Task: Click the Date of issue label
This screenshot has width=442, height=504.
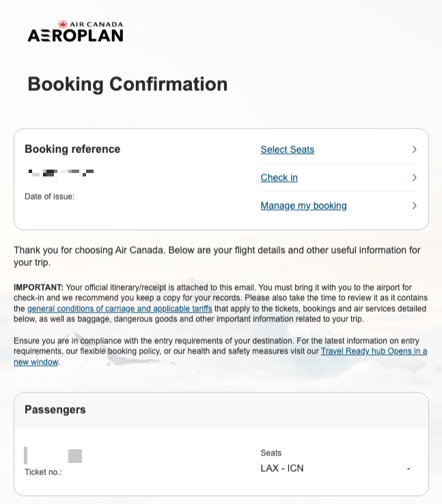Action: [x=49, y=196]
